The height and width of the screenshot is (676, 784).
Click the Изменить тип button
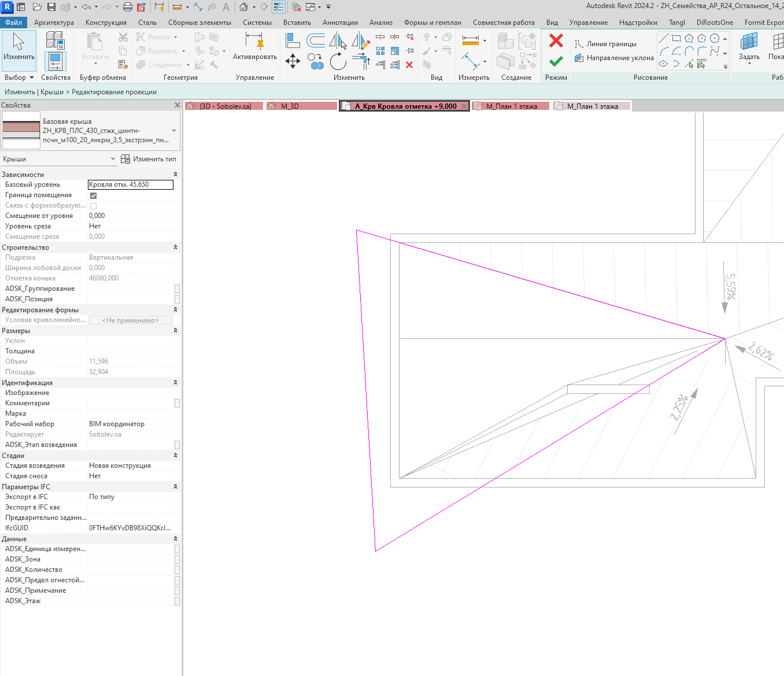149,159
